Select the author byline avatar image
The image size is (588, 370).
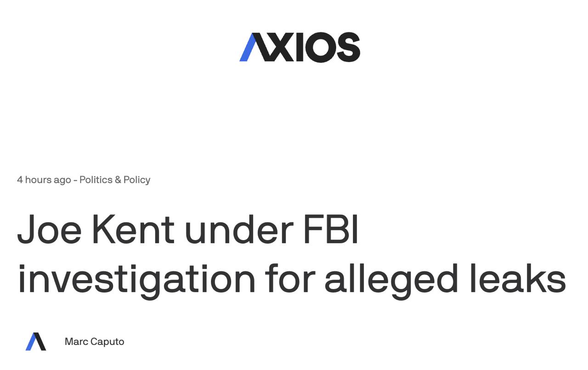(36, 342)
